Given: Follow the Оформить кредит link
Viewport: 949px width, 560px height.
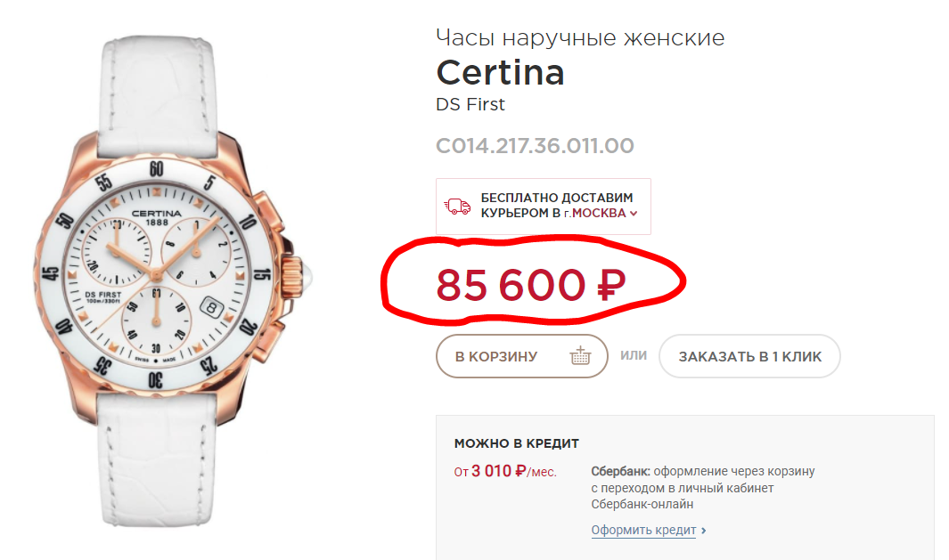Looking at the screenshot, I should click(643, 531).
